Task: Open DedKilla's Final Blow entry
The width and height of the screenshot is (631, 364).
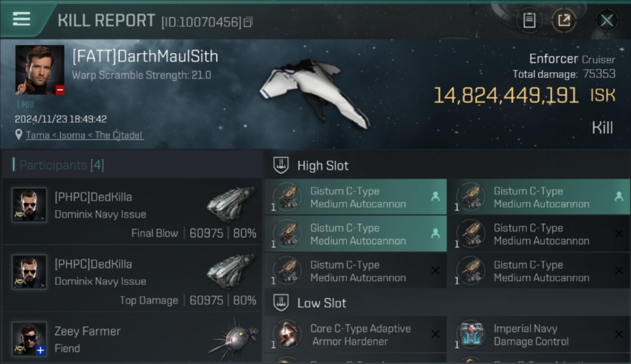Action: click(x=132, y=212)
